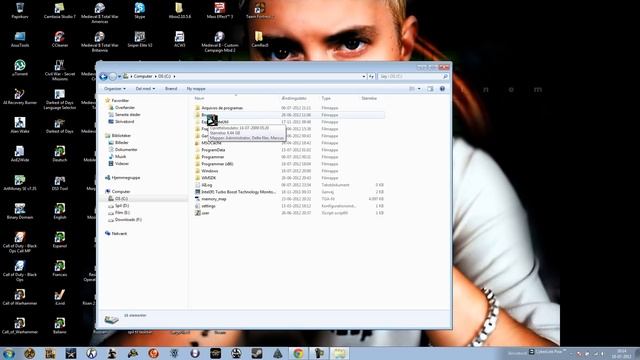Open the Del med dropdown menu
The image size is (640, 360).
tap(145, 89)
